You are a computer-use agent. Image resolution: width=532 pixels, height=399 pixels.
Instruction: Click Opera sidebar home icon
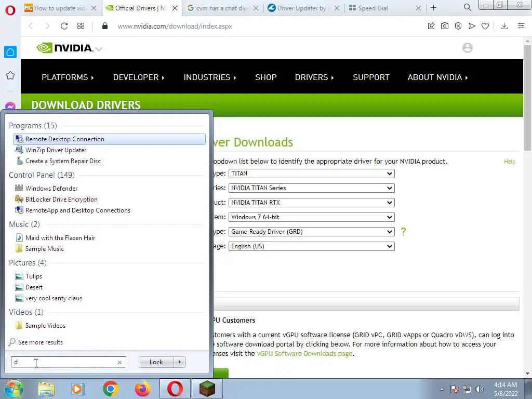click(10, 52)
